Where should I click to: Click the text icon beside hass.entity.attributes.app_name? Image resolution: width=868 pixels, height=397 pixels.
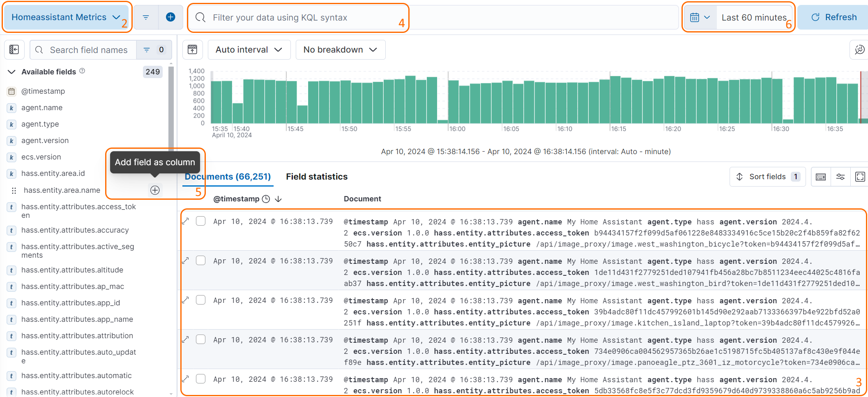(12, 320)
